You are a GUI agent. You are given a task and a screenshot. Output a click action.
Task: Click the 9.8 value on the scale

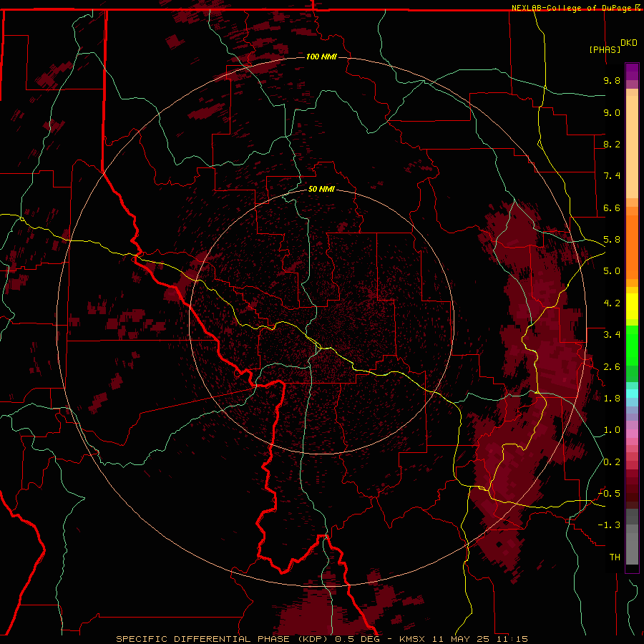click(612, 80)
